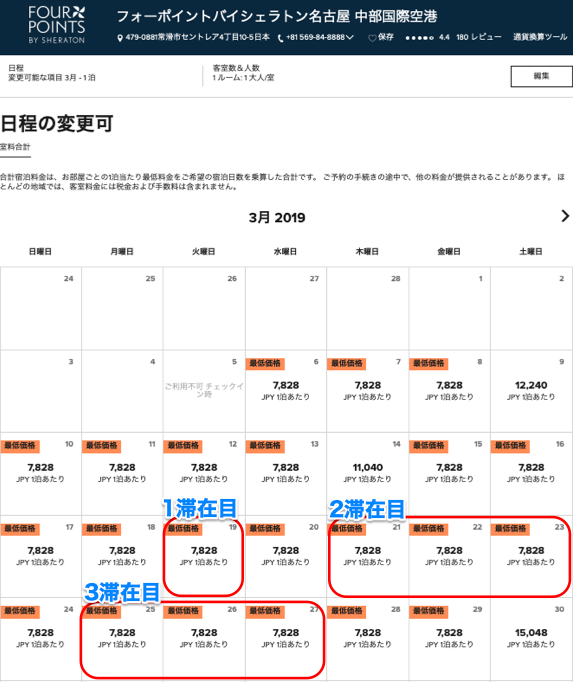Select March 21 in the calendar
This screenshot has width=573, height=682.
368,556
